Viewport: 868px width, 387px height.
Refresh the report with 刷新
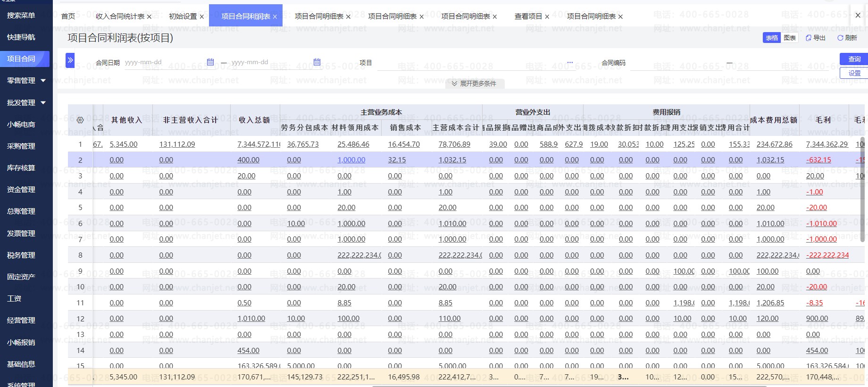(x=847, y=38)
